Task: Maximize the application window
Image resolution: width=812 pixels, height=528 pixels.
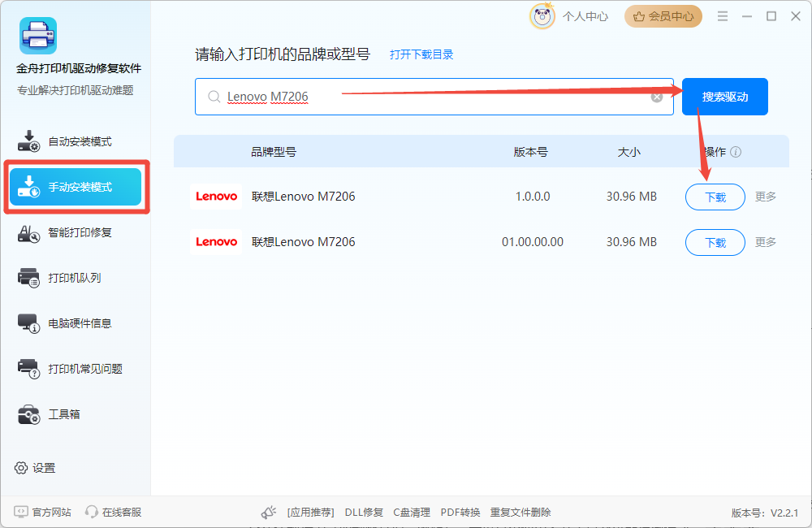Action: [x=771, y=16]
